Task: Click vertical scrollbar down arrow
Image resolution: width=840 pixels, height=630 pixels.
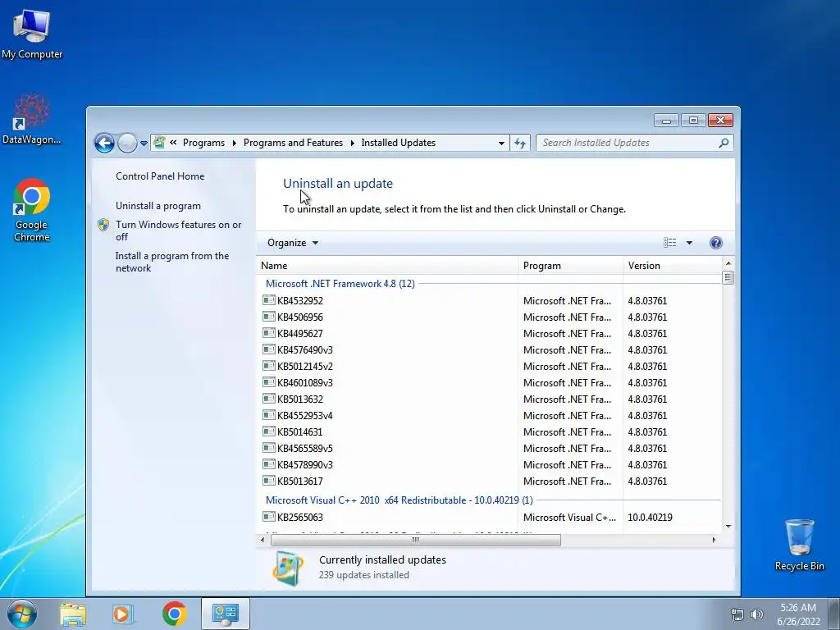Action: (728, 527)
